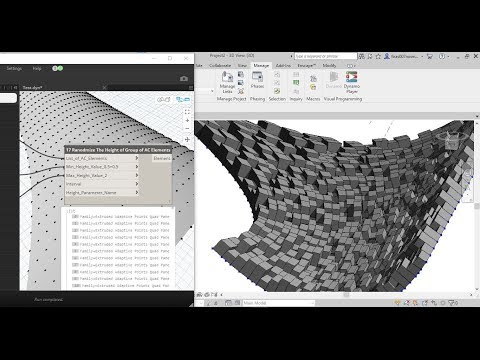480x360 pixels.
Task: Click the Revit Exchange Apps cart icon
Action: click(430, 56)
